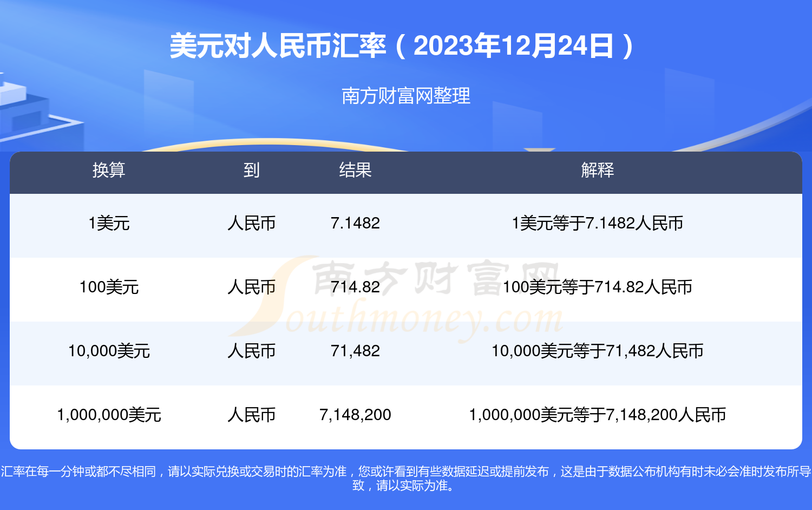Select the 100美元 cell

coord(109,287)
